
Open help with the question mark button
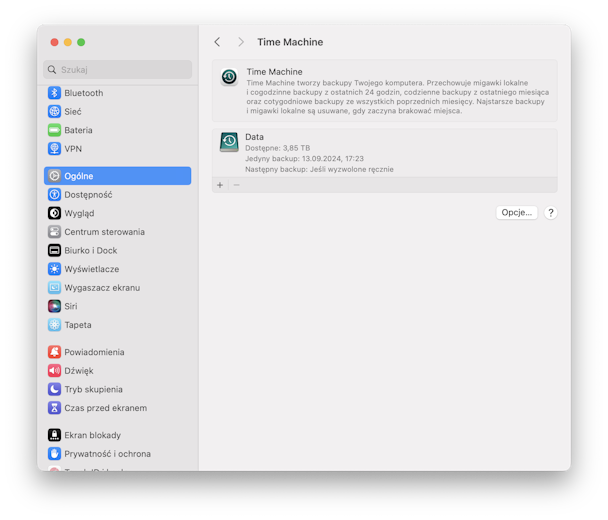(x=551, y=212)
